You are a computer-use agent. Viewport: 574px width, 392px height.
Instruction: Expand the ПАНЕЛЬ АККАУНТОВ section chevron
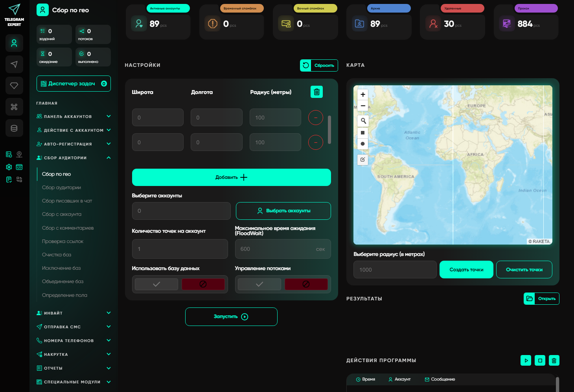(x=109, y=116)
